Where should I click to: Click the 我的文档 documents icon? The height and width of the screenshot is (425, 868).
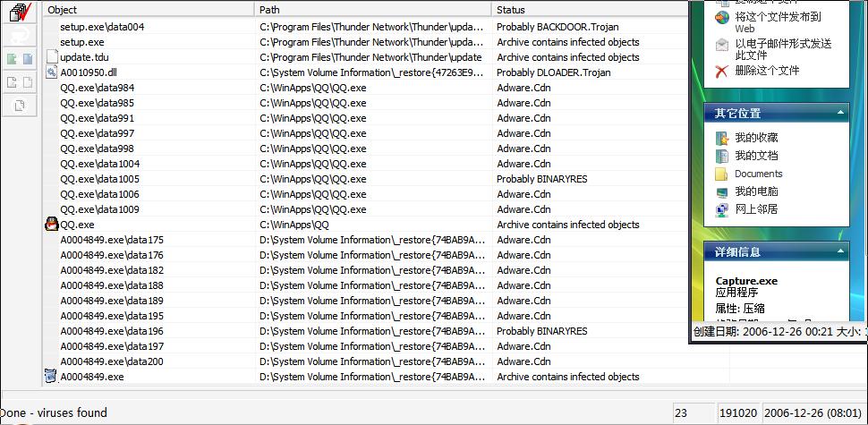722,156
